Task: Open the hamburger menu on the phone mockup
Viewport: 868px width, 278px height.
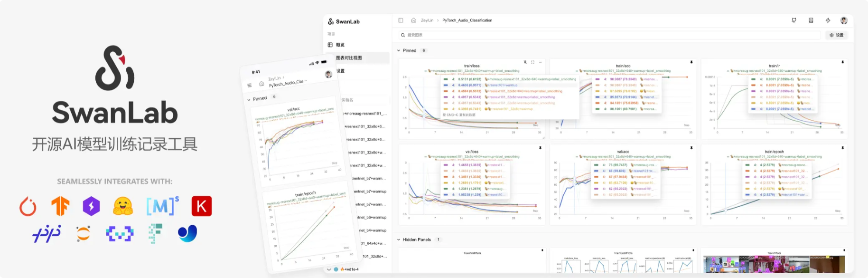Action: point(250,86)
